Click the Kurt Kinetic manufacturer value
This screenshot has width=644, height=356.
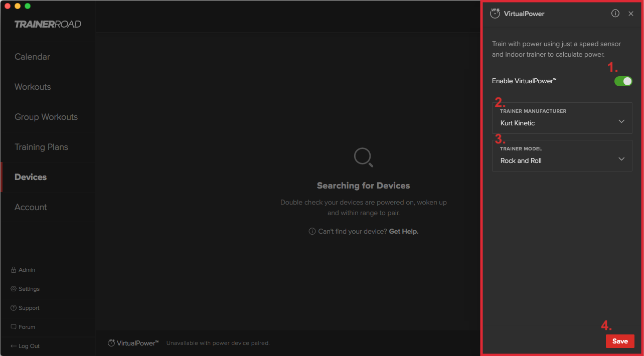(518, 123)
